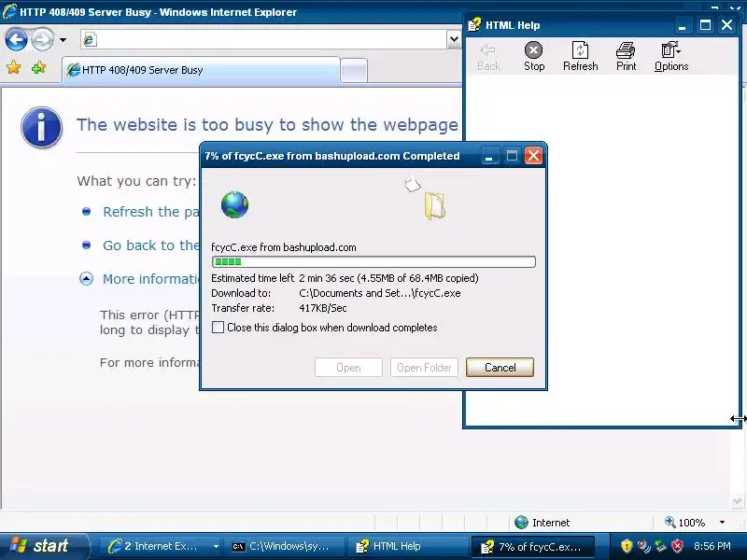This screenshot has height=560, width=747.
Task: Click the Estimated time left value text
Action: [388, 278]
